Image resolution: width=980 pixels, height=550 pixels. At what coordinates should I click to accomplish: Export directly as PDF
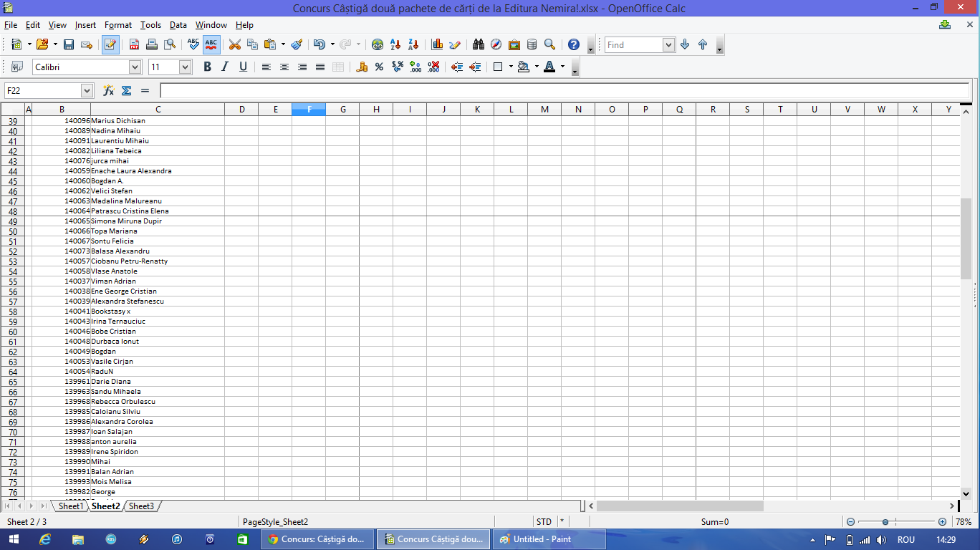[134, 44]
